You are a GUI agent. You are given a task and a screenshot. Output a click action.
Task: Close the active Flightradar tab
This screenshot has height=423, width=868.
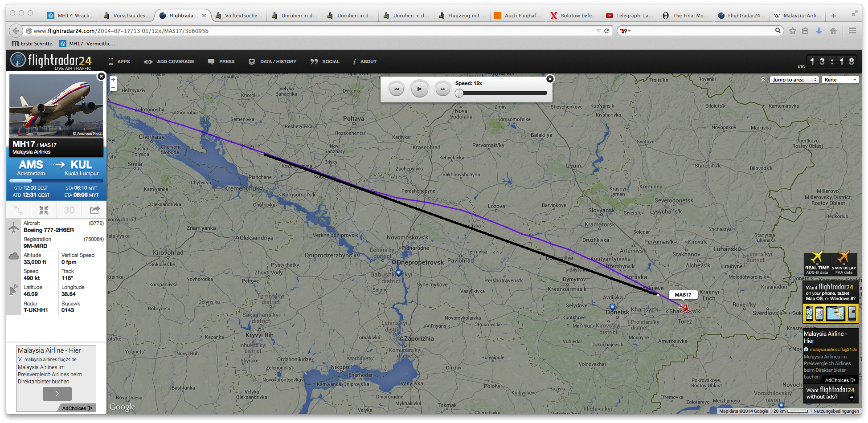204,16
